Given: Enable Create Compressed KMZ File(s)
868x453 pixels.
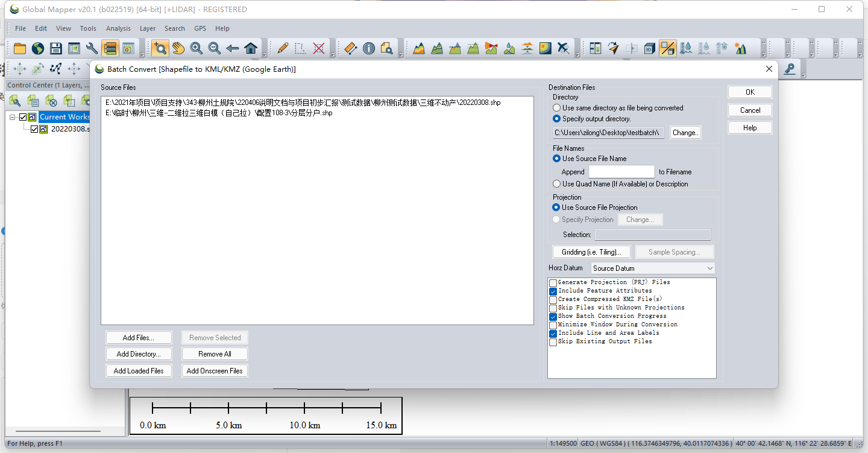Looking at the screenshot, I should click(x=553, y=300).
